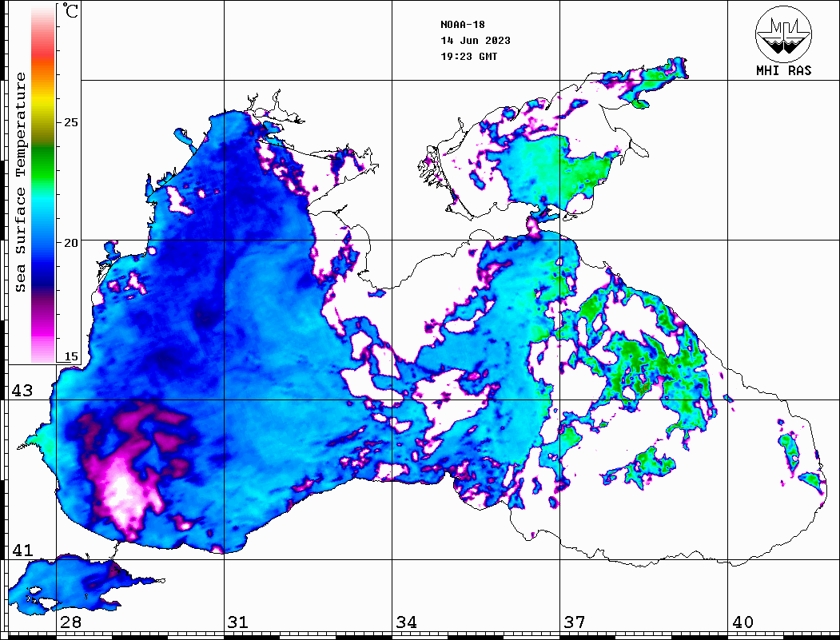This screenshot has height=640, width=840.
Task: Click the 20 tick on color scale
Action: pyautogui.click(x=70, y=243)
